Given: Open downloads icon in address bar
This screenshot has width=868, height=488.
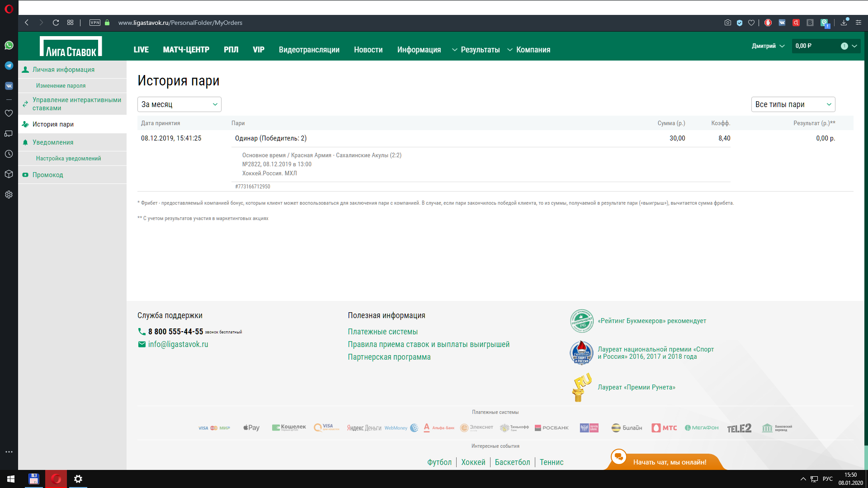Looking at the screenshot, I should click(844, 23).
